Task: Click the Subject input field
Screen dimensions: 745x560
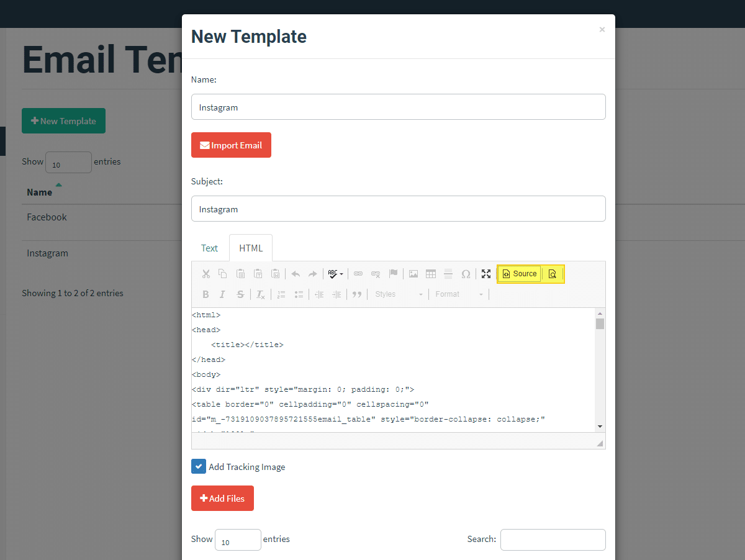Action: click(x=398, y=209)
